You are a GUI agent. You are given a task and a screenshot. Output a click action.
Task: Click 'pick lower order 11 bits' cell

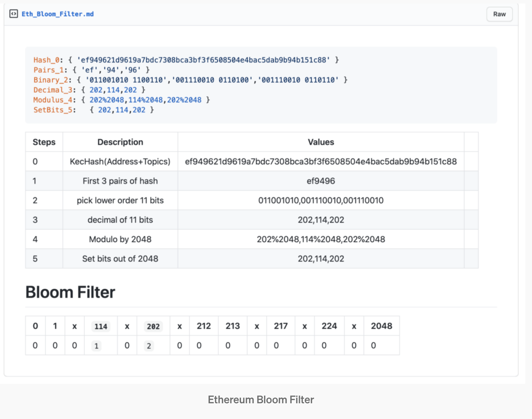coord(120,200)
